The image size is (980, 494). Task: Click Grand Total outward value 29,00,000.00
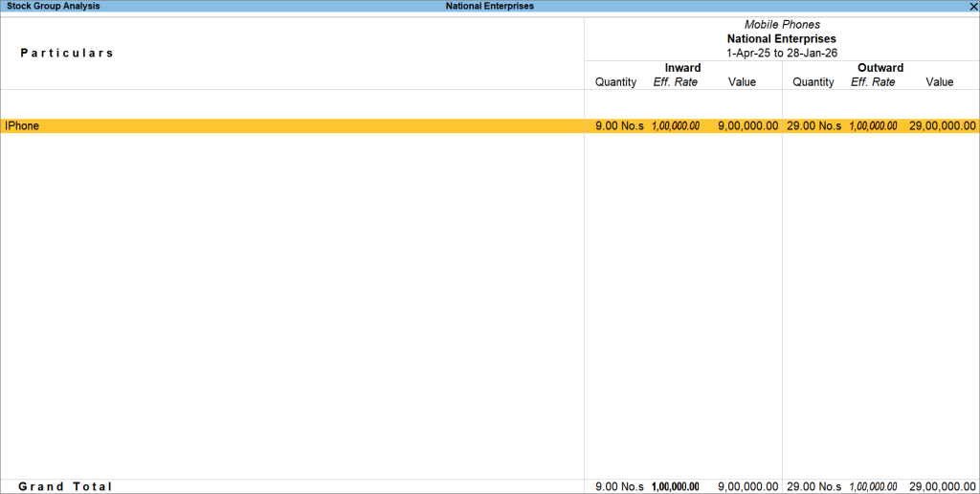click(943, 486)
